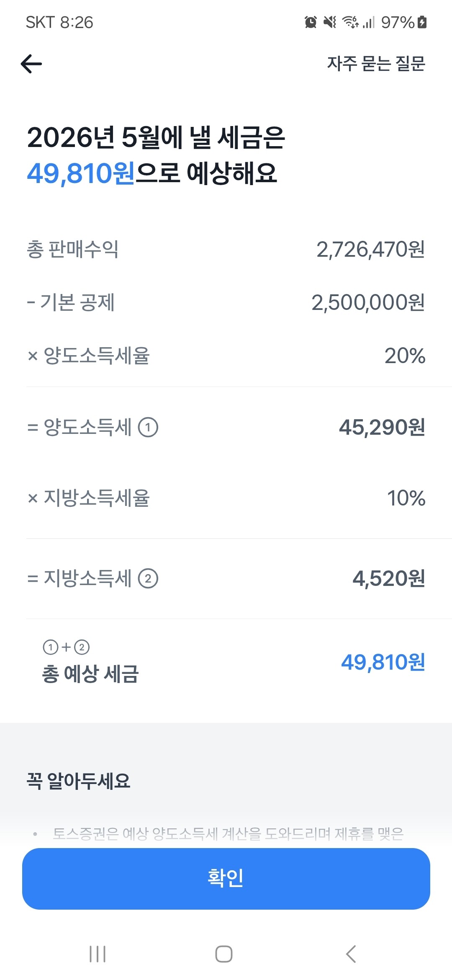Tap the 총 판매수익 amount 2,726,470원
452x980 pixels.
coord(370,250)
